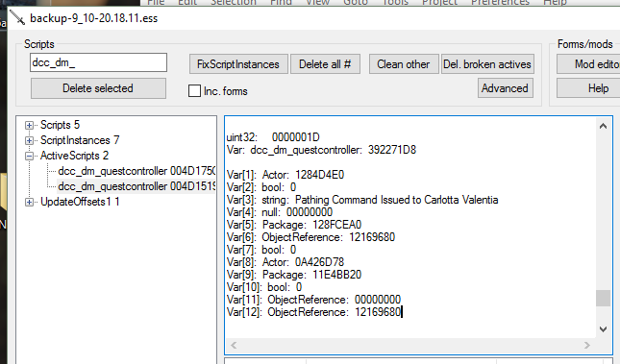Click the 'Var[11]: ObjectReference: 00000000' line
This screenshot has width=620, height=364.
(x=313, y=300)
